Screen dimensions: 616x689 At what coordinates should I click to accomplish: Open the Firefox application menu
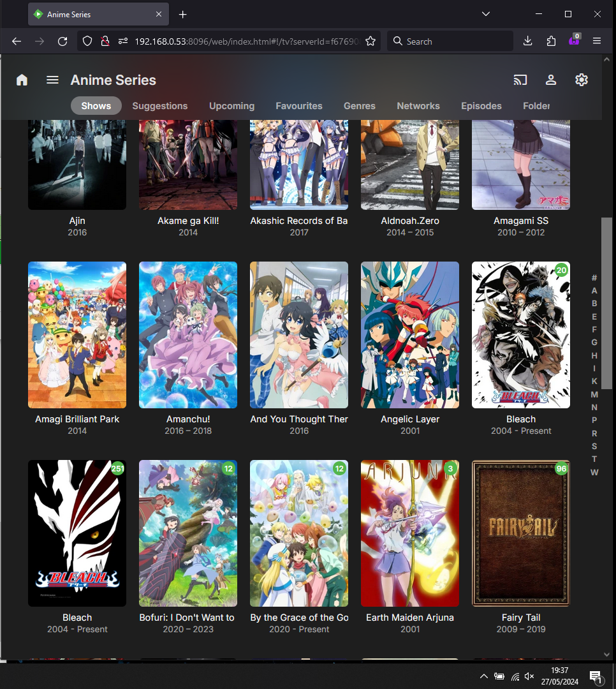pos(597,41)
